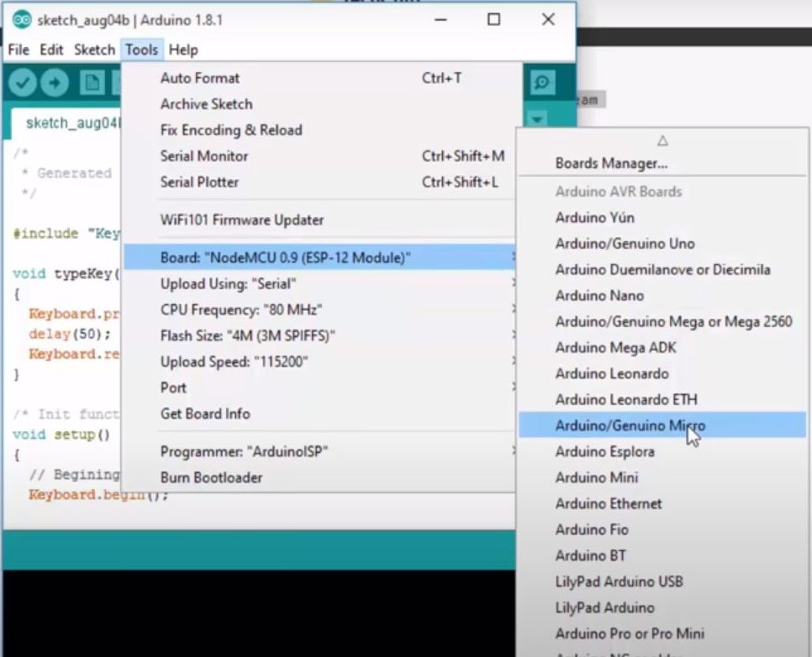The height and width of the screenshot is (657, 812).
Task: Select Arduino Esplora board
Action: [662, 451]
